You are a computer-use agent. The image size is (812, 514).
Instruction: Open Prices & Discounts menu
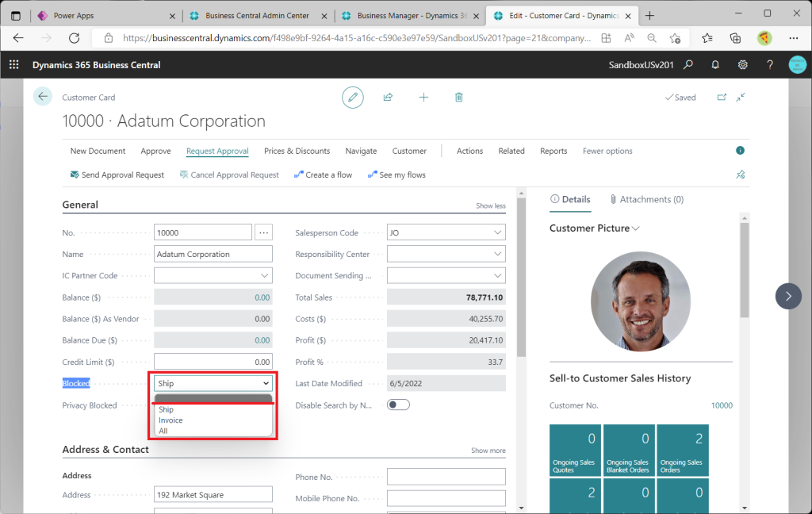click(x=297, y=151)
